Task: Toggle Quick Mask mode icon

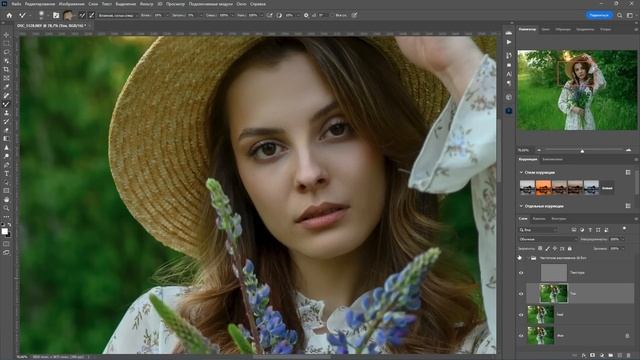Action: point(6,244)
